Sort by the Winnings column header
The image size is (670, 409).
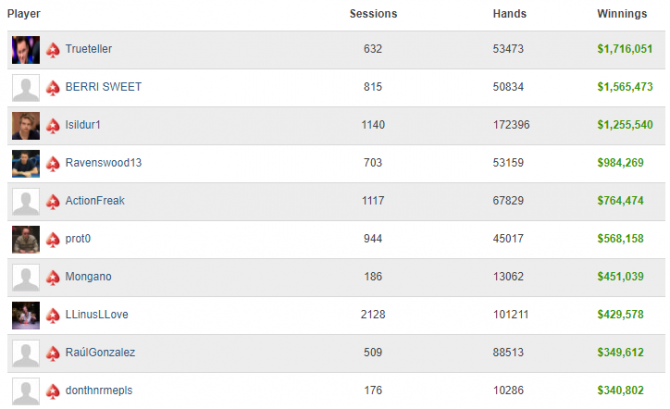click(622, 14)
